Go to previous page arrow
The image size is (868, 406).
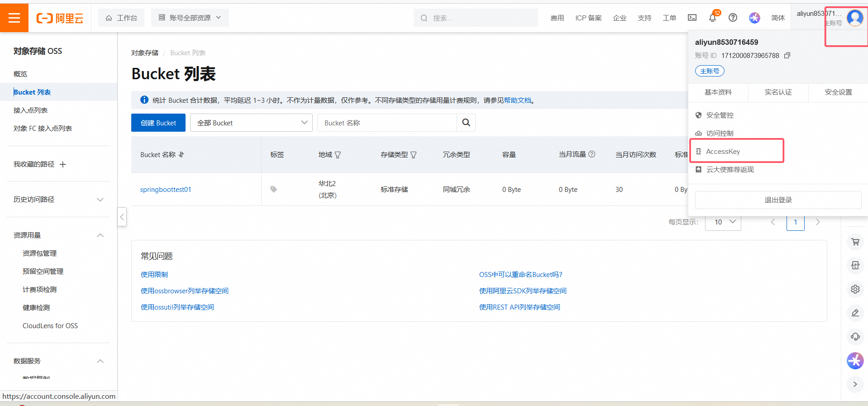coord(773,222)
